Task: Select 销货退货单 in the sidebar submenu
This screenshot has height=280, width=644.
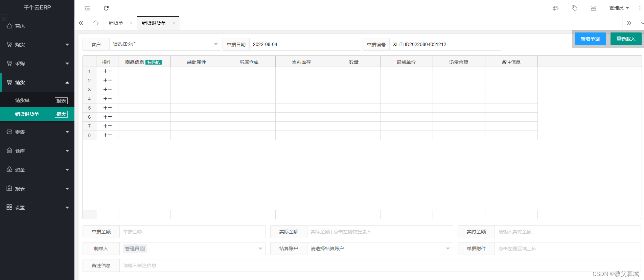Action: (x=27, y=114)
